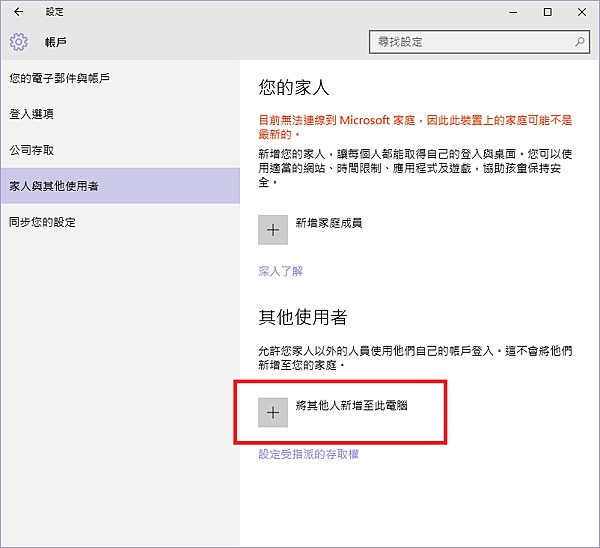Click the 帳戶 page title

tap(56, 42)
